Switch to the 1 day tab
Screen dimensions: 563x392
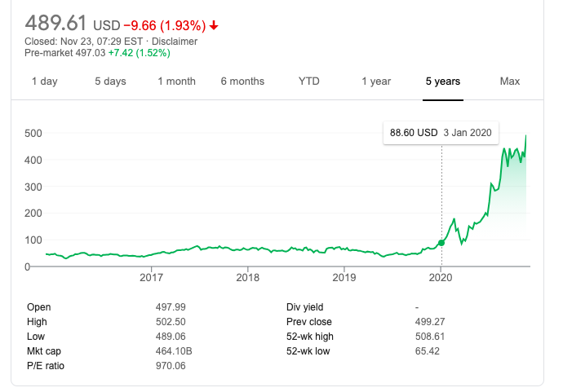(44, 81)
